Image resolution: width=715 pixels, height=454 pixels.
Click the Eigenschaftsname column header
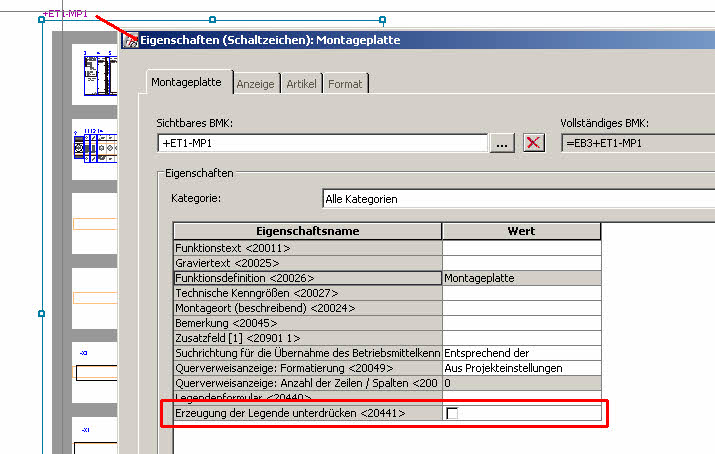[x=307, y=231]
